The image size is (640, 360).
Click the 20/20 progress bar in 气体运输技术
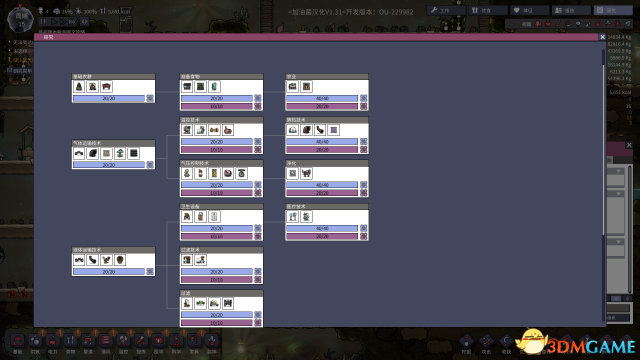pos(109,165)
